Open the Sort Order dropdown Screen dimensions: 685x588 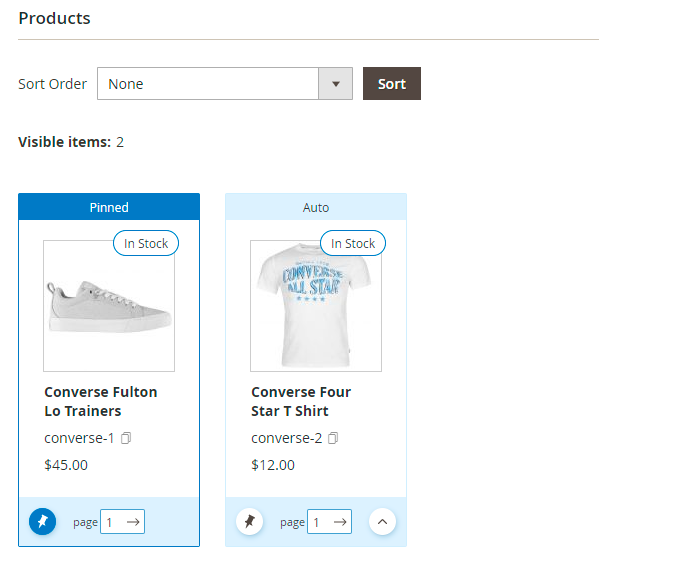[208, 84]
